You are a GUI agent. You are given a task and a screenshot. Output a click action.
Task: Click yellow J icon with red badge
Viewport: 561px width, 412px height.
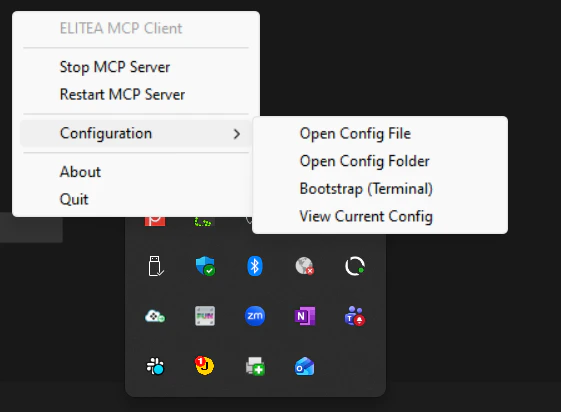204,366
